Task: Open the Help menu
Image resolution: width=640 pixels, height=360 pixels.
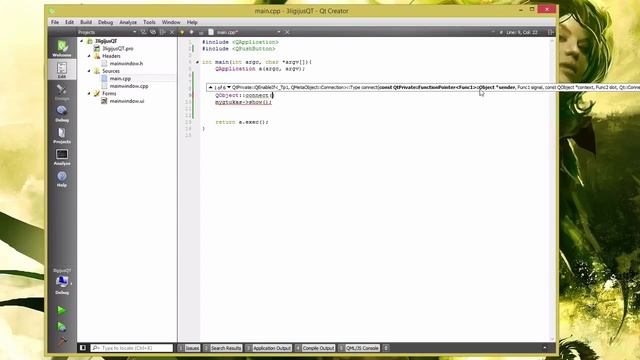Action: coord(192,22)
